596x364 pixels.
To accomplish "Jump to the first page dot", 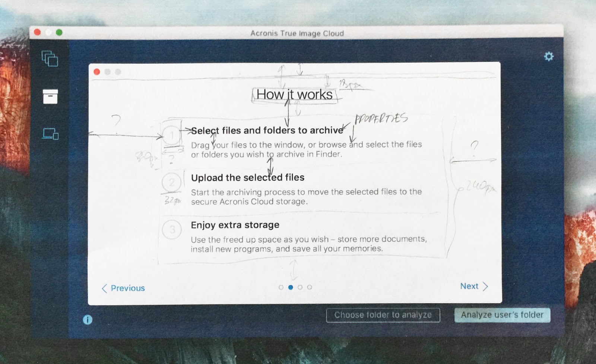I will pyautogui.click(x=281, y=287).
